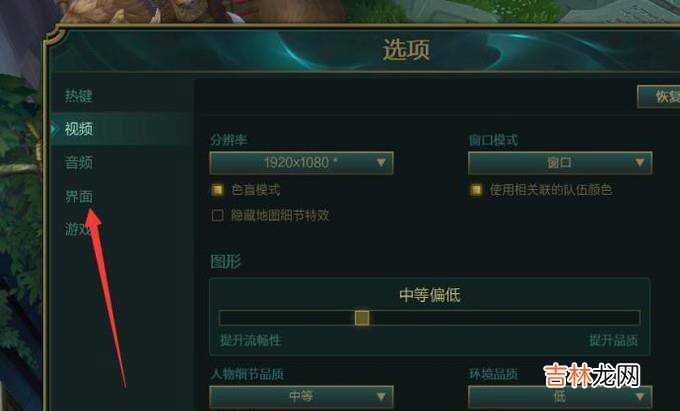Click the window mode dropdown arrow icon

tap(639, 163)
